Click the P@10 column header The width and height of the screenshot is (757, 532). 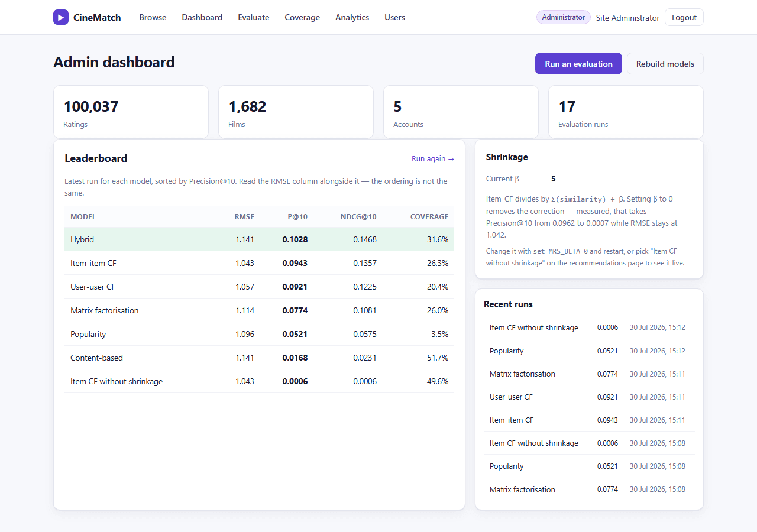[297, 217]
